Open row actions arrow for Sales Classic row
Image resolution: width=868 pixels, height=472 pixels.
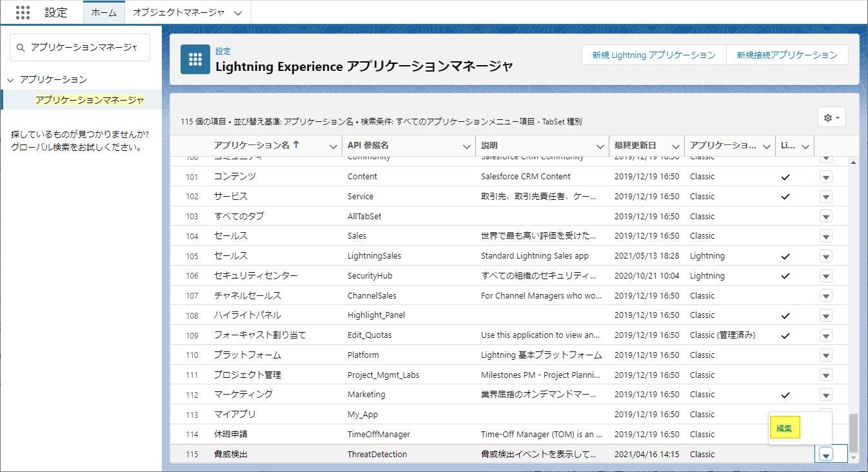pos(826,236)
